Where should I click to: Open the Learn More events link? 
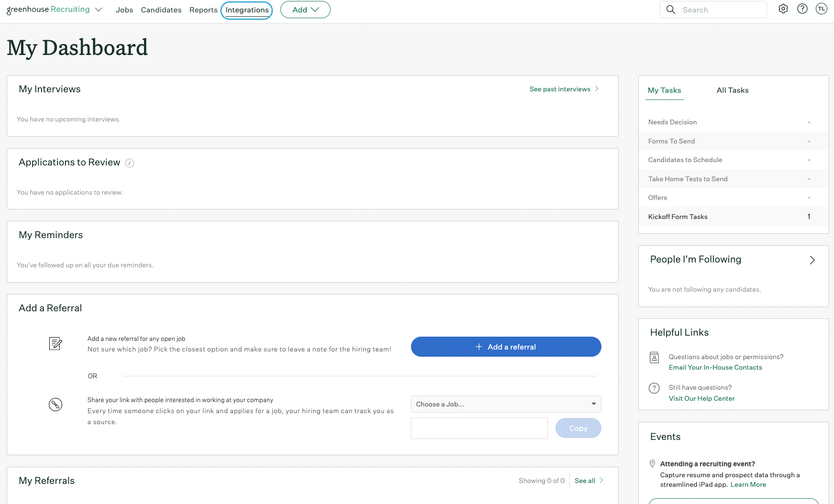click(748, 484)
